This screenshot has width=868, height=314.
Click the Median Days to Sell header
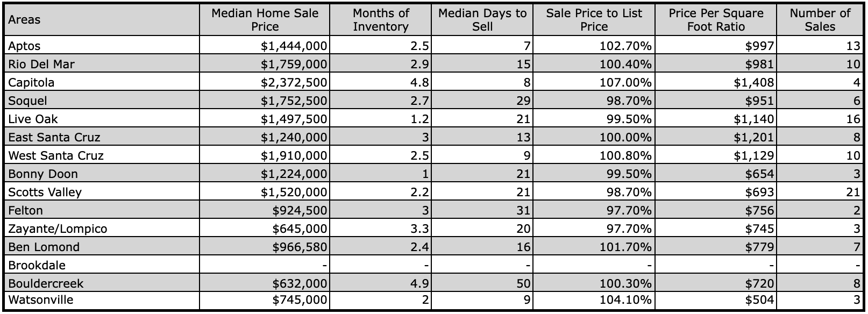[x=482, y=20]
